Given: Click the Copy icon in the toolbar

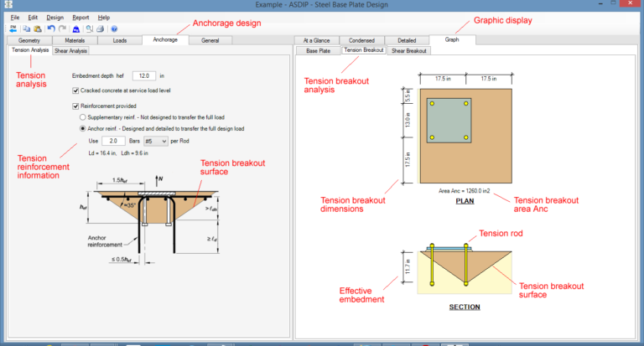Looking at the screenshot, I should click(27, 28).
